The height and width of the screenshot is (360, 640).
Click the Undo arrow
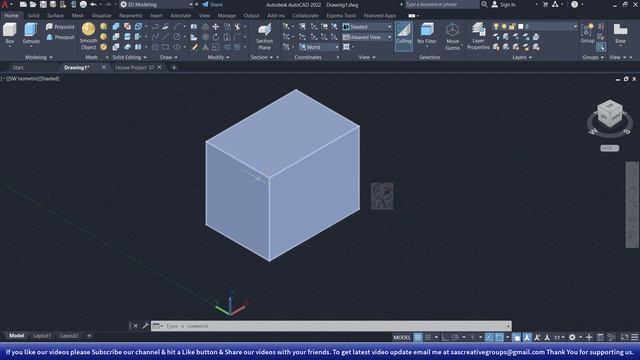point(93,4)
